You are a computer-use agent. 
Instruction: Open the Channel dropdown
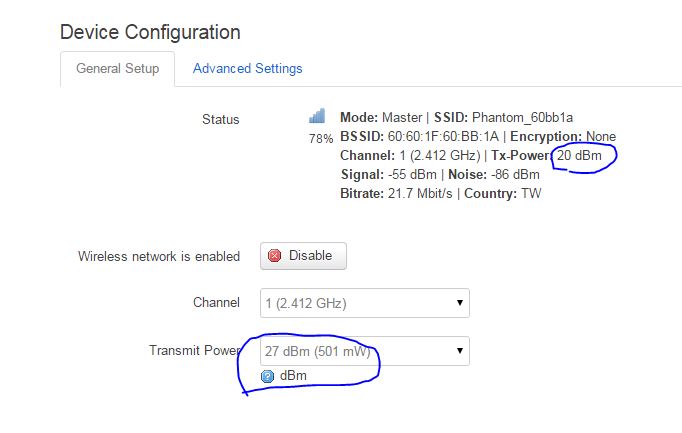click(x=364, y=303)
